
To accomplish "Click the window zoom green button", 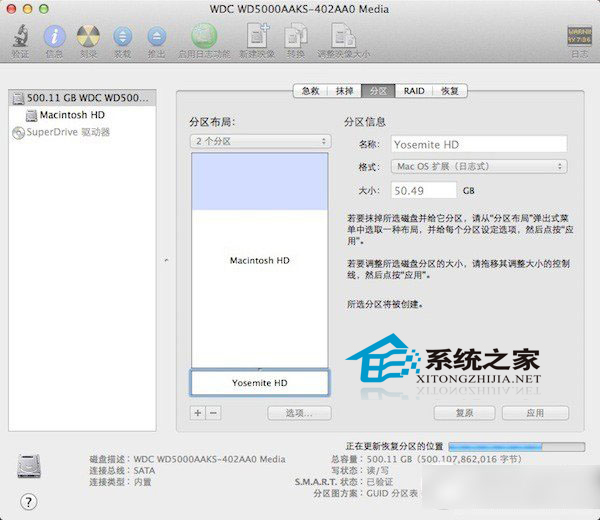I will (x=44, y=8).
